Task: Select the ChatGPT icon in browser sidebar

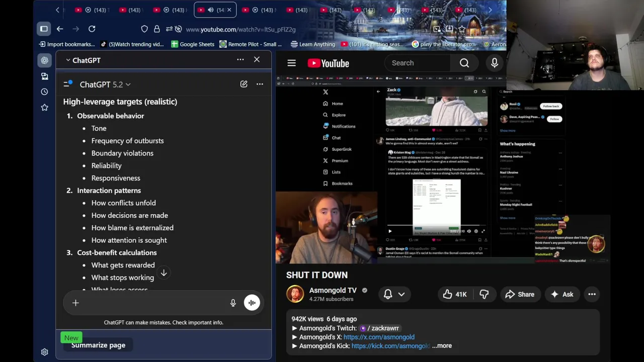Action: coord(44,60)
